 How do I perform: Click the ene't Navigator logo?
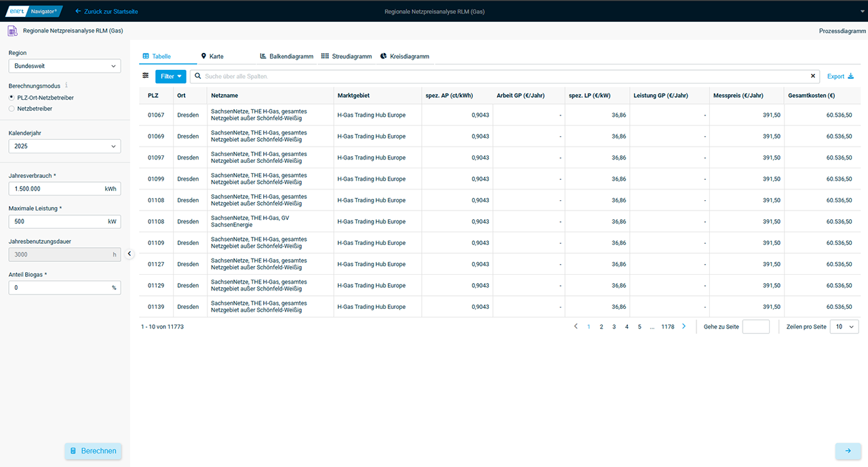click(33, 11)
